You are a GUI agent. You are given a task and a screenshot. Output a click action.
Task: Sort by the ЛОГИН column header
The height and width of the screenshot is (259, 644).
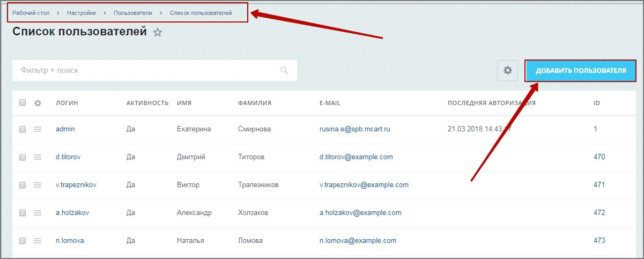[67, 103]
